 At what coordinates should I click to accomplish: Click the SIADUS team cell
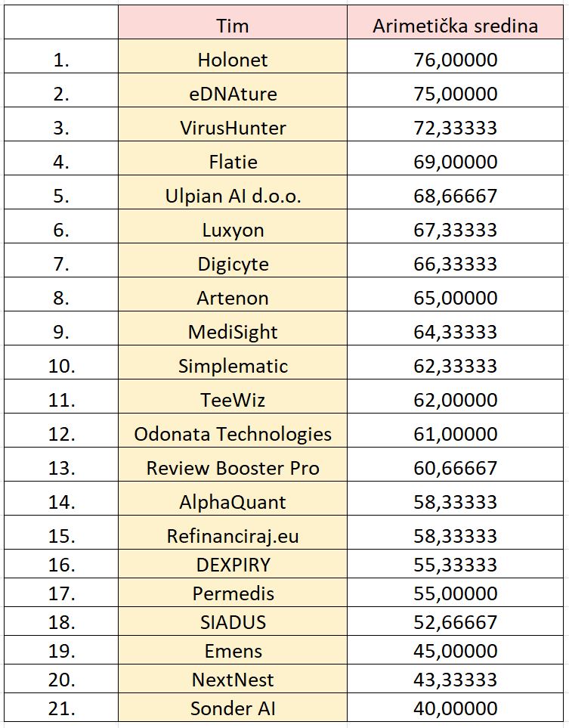(x=232, y=622)
